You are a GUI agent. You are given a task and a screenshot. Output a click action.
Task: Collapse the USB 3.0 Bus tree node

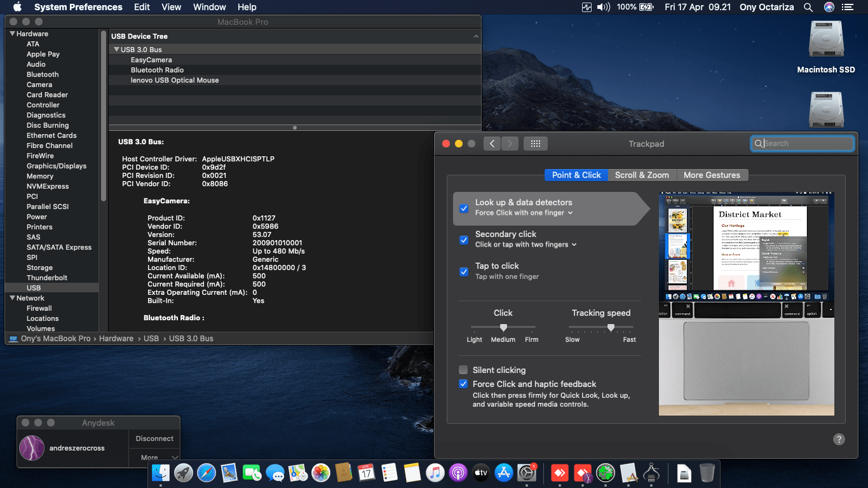click(116, 50)
